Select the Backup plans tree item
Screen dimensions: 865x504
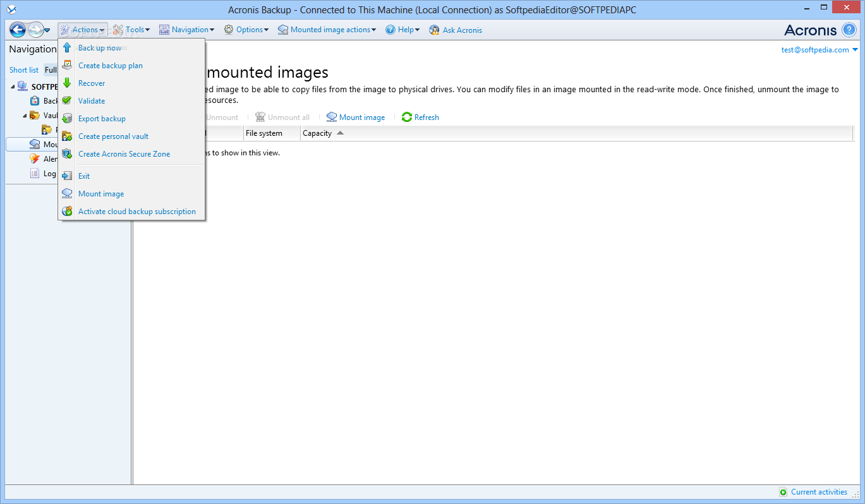click(x=44, y=101)
